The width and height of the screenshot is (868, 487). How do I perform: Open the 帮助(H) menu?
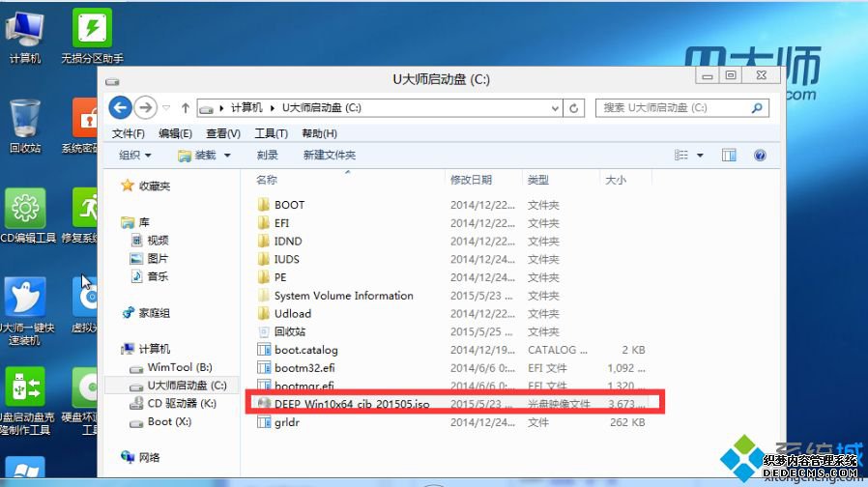[319, 133]
